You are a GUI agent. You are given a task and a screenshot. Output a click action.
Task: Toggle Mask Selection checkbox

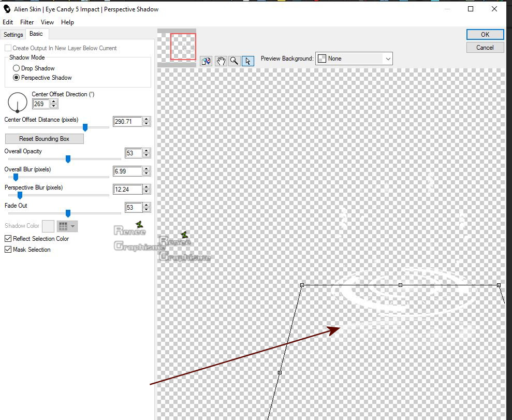point(8,250)
